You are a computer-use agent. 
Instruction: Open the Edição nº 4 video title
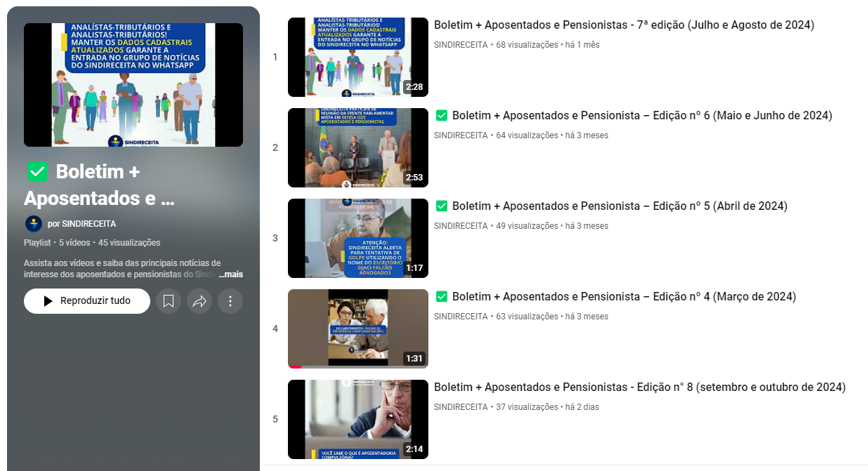pyautogui.click(x=624, y=297)
